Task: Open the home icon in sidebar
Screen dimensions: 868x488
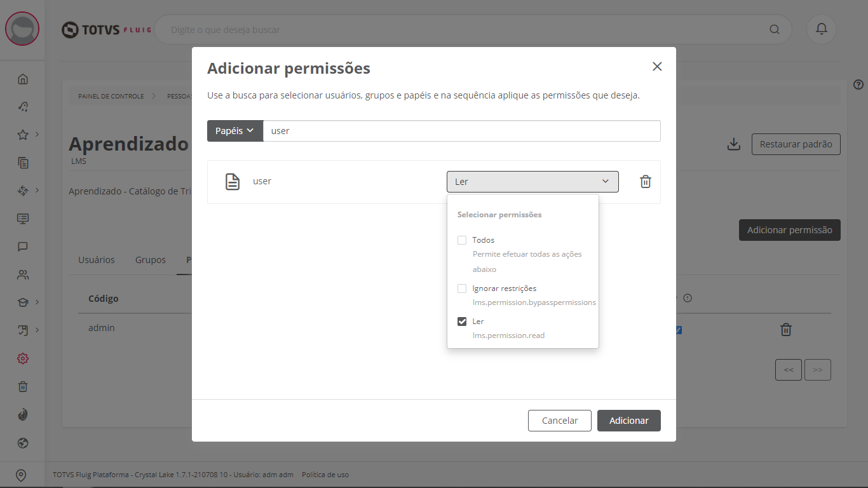Action: coord(23,79)
